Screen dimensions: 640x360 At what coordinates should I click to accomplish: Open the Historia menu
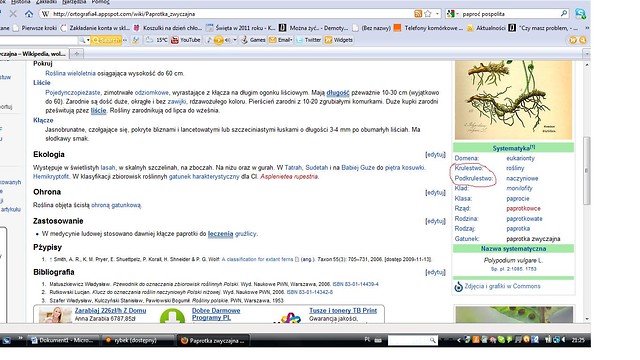pos(20,2)
